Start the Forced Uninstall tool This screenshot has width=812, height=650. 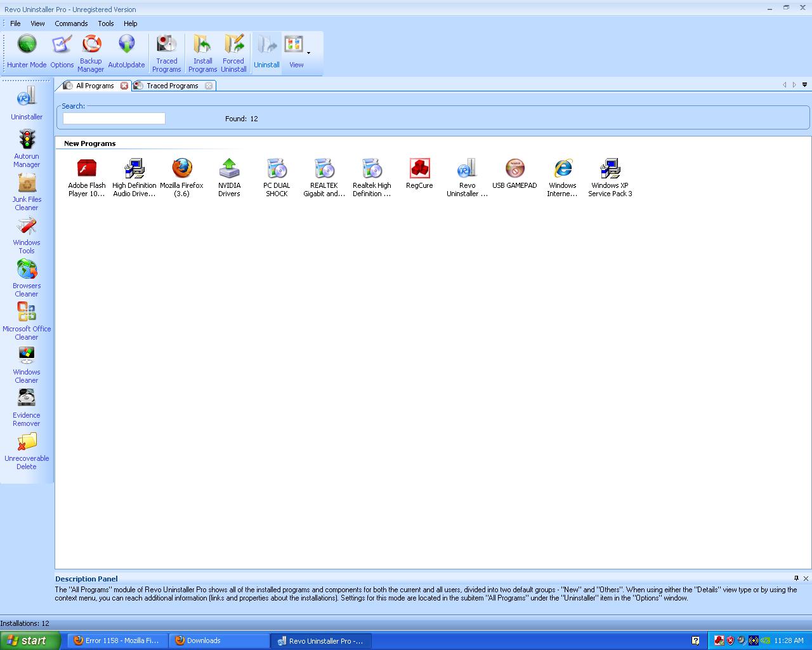coord(233,53)
